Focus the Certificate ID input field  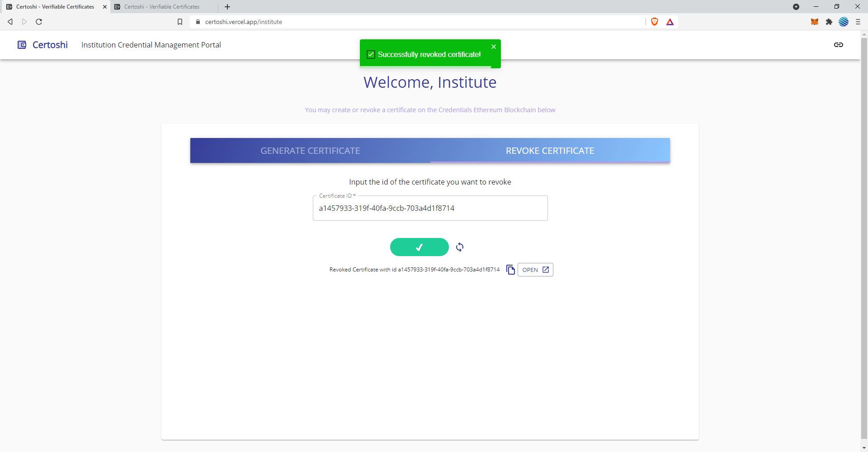point(430,208)
